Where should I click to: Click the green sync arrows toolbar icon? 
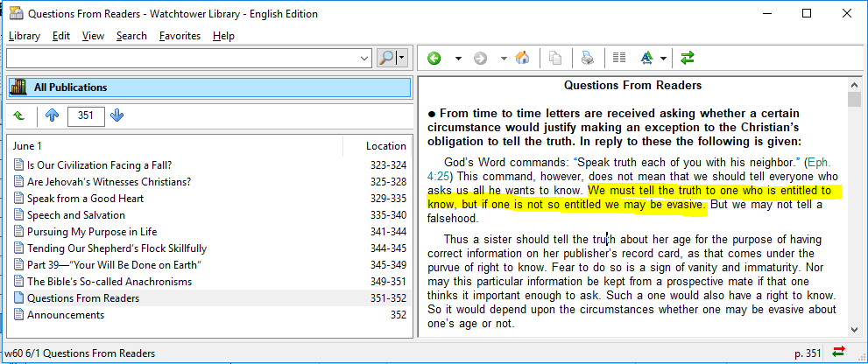pyautogui.click(x=688, y=59)
